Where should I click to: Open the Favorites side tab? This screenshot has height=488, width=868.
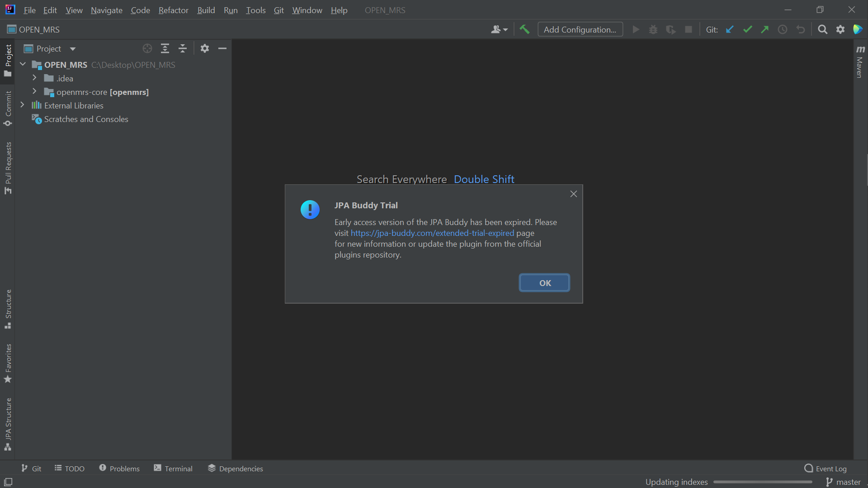click(x=8, y=363)
